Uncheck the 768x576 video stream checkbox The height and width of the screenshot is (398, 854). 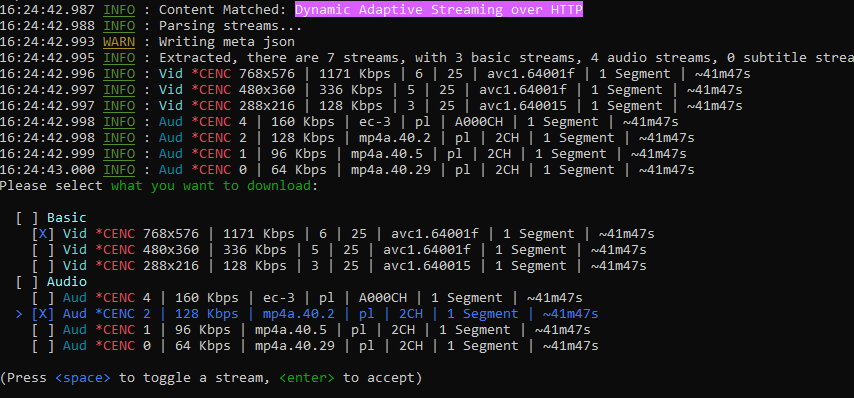pos(43,234)
